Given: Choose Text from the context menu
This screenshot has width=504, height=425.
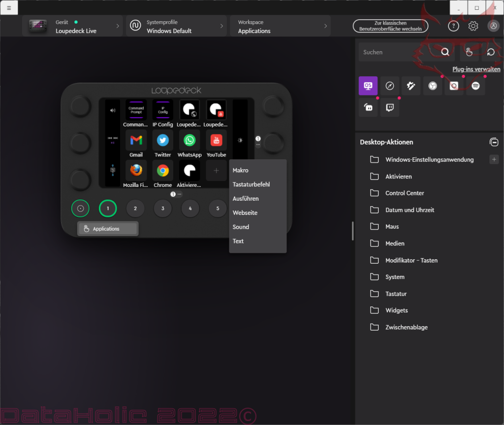Looking at the screenshot, I should coord(258,241).
